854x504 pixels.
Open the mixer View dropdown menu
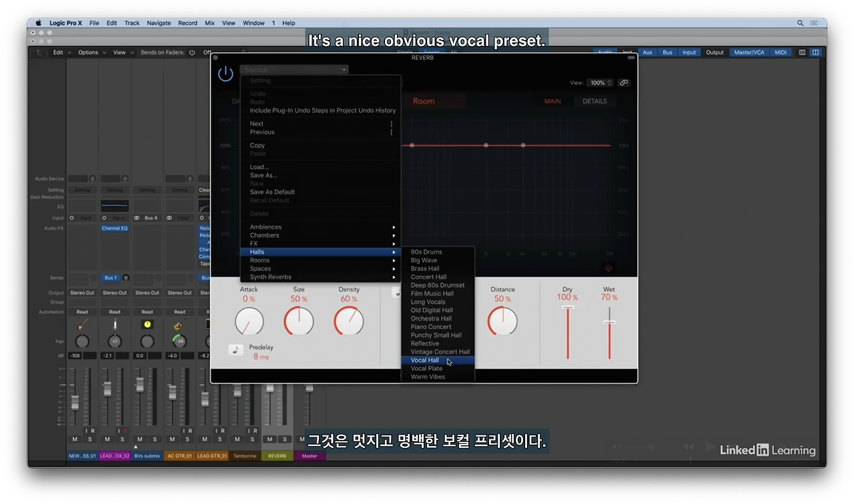pos(122,52)
